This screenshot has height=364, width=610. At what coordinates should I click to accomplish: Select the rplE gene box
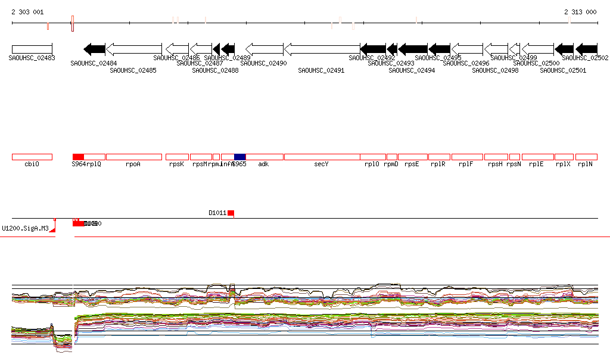click(537, 157)
